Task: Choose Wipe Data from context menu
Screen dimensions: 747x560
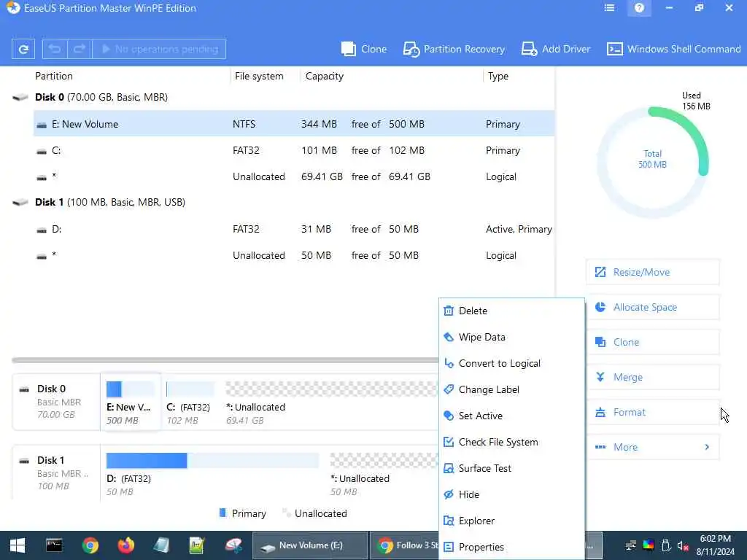Action: pyautogui.click(x=511, y=337)
